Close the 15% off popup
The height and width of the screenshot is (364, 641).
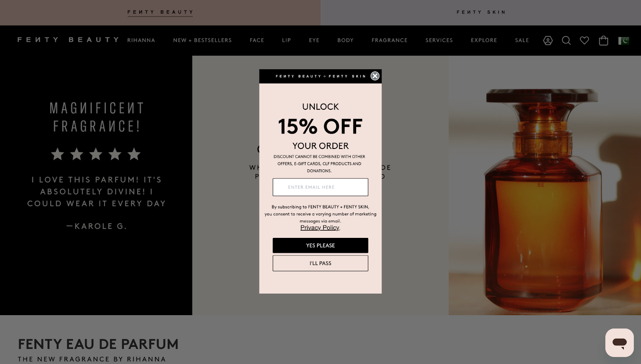pyautogui.click(x=375, y=76)
